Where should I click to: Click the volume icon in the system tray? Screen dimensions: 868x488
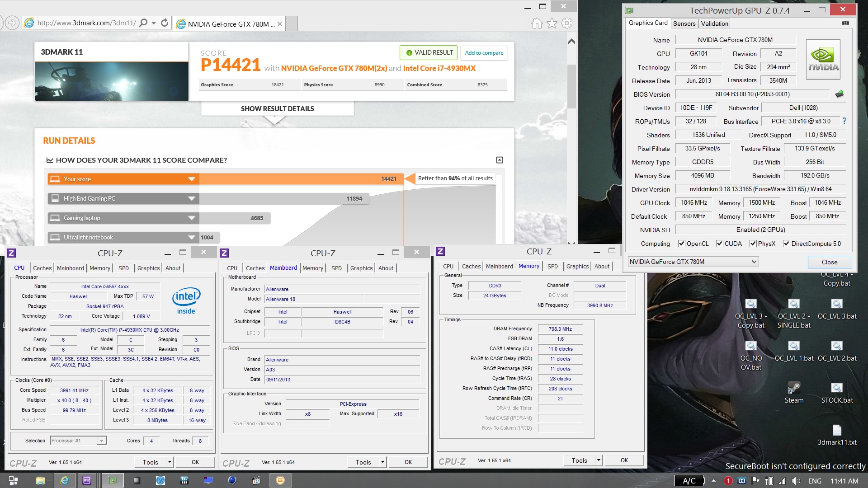tap(797, 481)
